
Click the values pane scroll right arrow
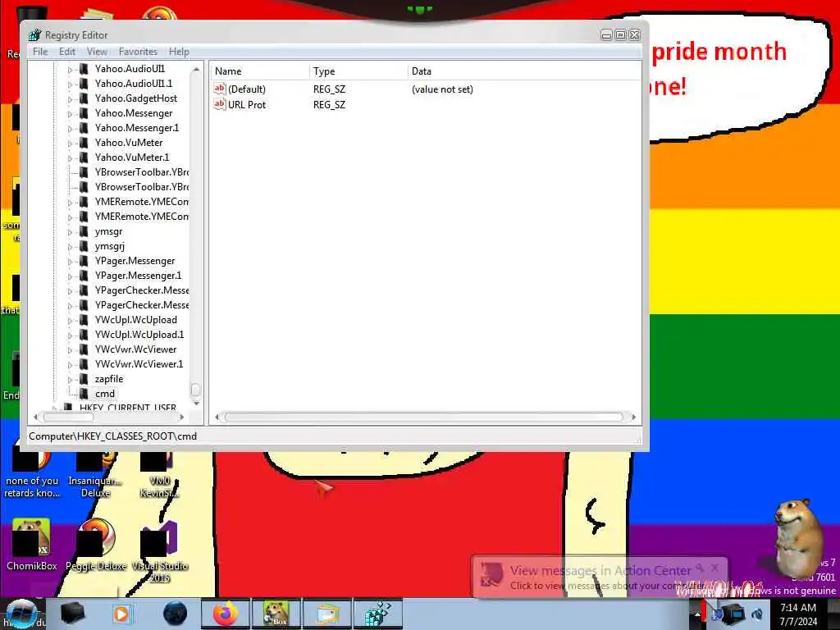pos(634,417)
